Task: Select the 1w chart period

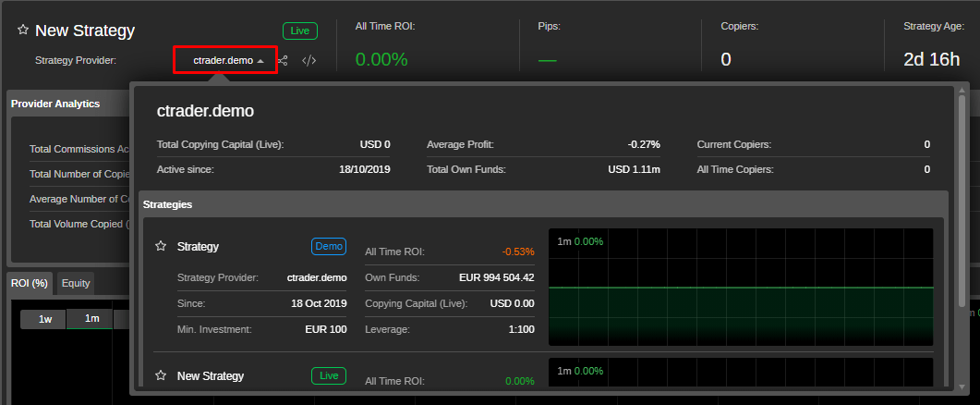Action: coord(45,319)
